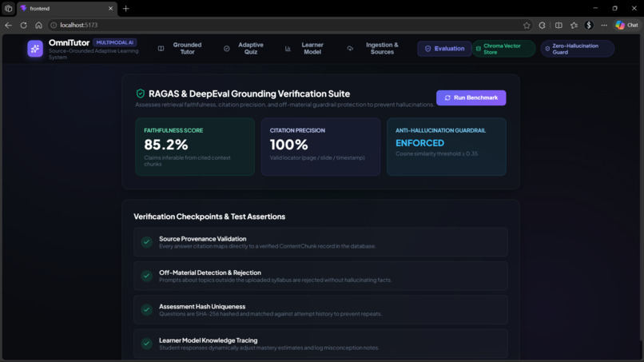Click the OmniTutor sparkle logo icon

coord(35,49)
